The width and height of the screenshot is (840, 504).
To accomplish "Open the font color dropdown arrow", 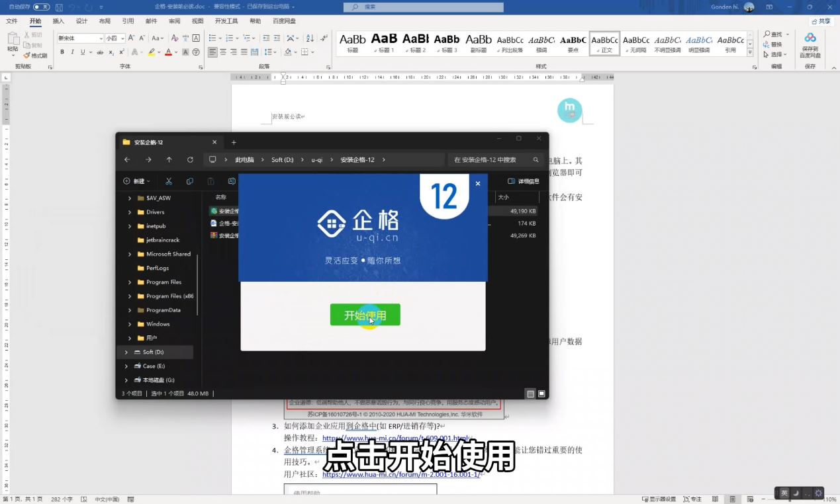I will 176,52.
